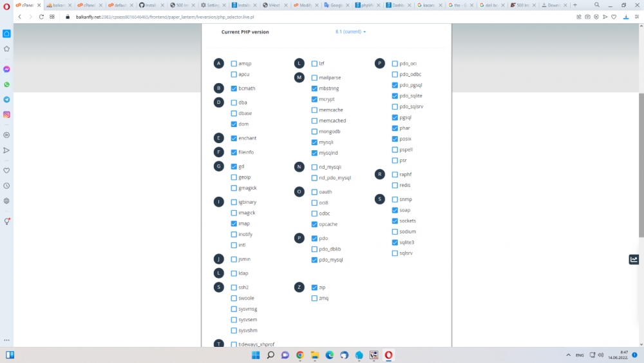Show hidden system tray icons
This screenshot has width=644, height=363.
click(x=568, y=355)
